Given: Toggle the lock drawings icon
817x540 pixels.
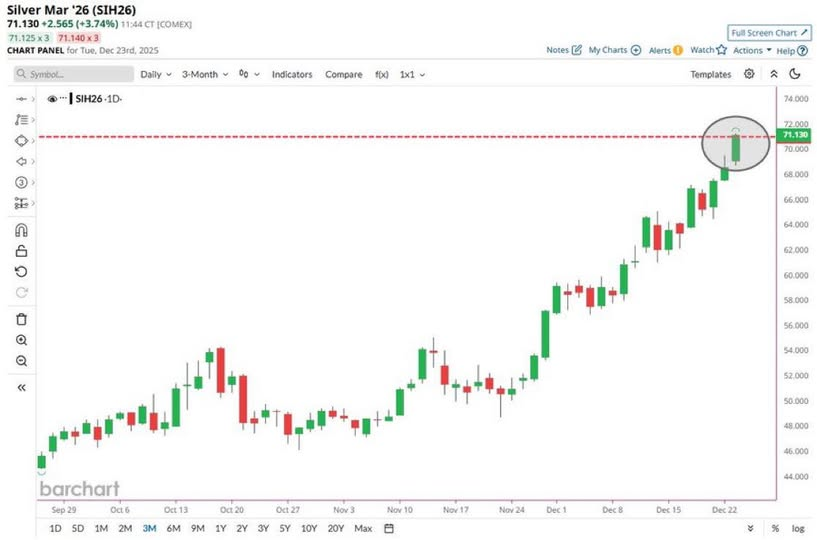Looking at the screenshot, I should [x=21, y=251].
